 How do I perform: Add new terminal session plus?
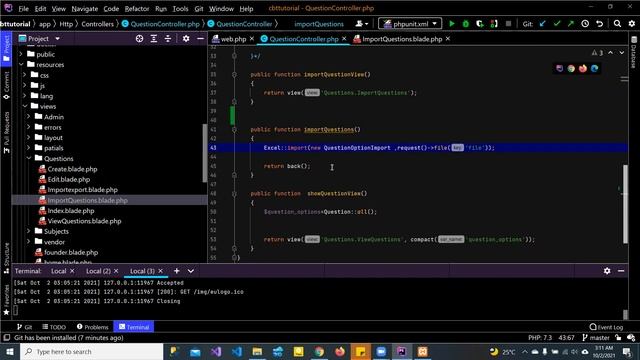click(176, 271)
